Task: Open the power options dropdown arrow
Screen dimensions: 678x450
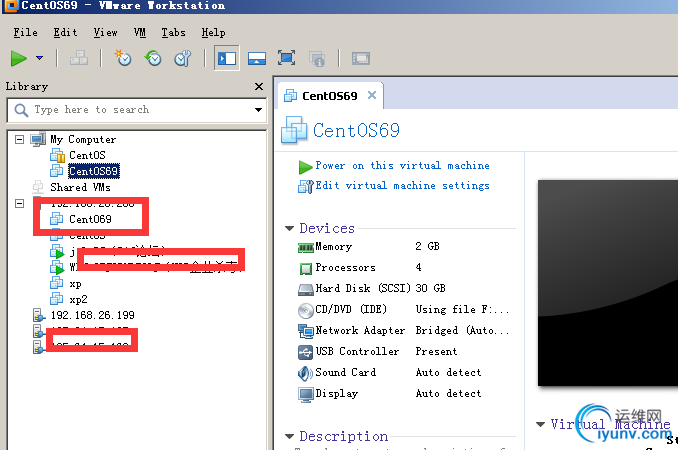Action: coord(39,58)
